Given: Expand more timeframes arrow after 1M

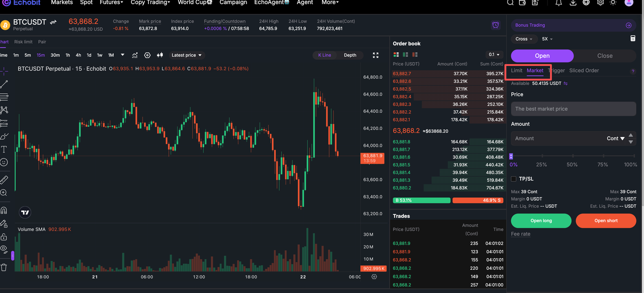Looking at the screenshot, I should (x=122, y=55).
